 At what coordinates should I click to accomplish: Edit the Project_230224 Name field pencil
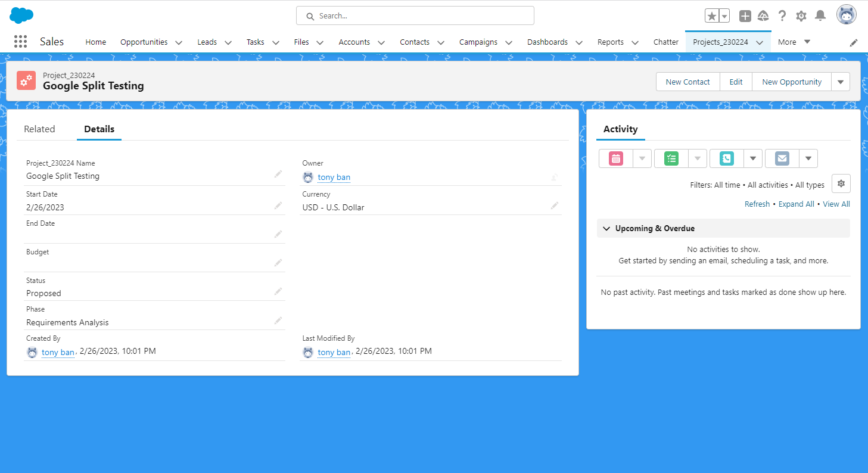pos(278,174)
